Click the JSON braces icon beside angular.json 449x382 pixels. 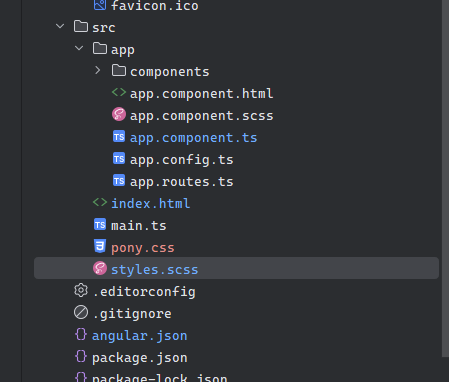(81, 334)
